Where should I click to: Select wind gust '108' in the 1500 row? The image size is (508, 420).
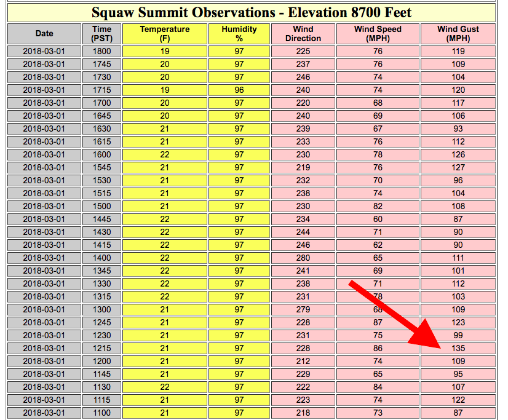tap(458, 207)
